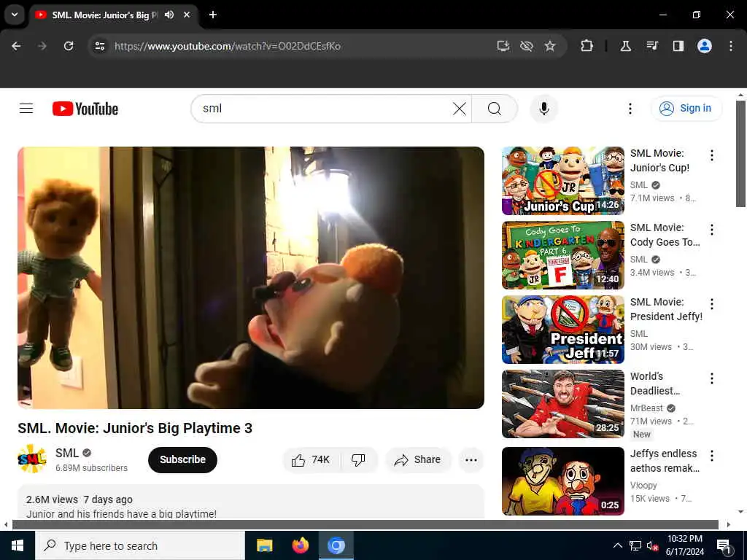Open menu for World's Deadliest video

712,378
